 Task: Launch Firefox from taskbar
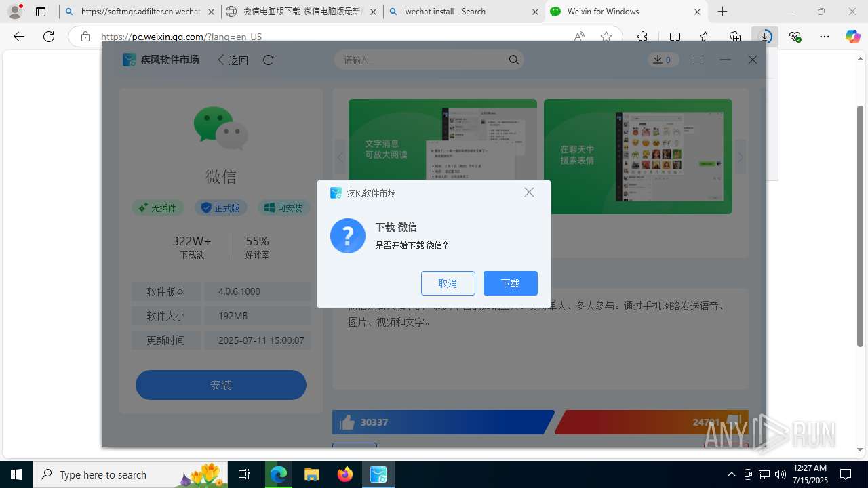345,474
